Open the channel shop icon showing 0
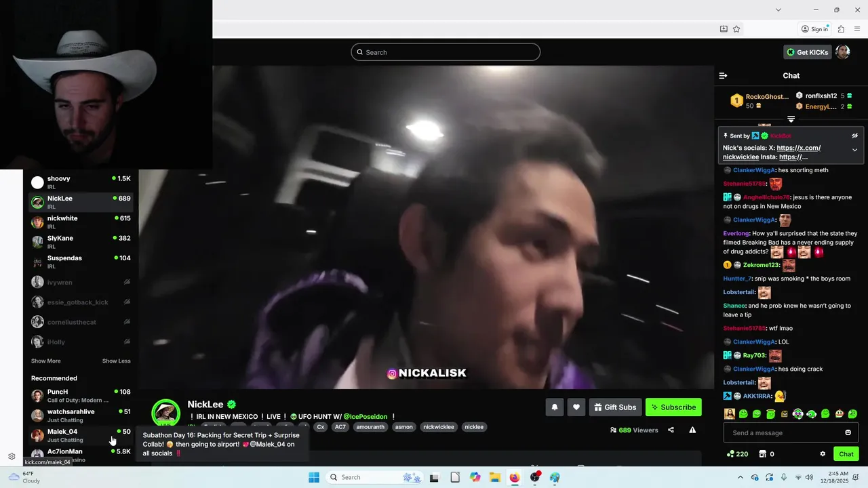Viewport: 868px width, 488px height. (766, 454)
